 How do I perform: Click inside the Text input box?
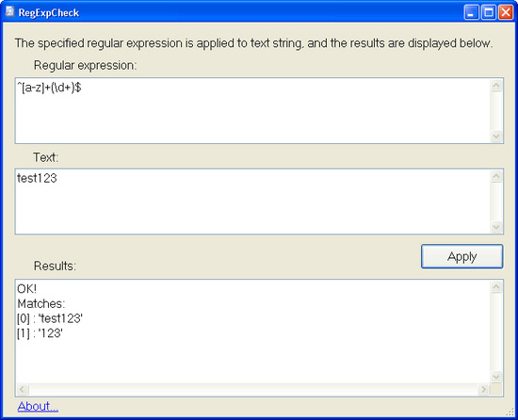pyautogui.click(x=252, y=202)
